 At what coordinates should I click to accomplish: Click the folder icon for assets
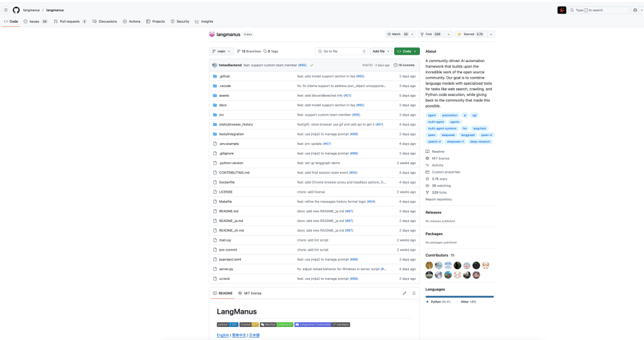click(x=215, y=95)
